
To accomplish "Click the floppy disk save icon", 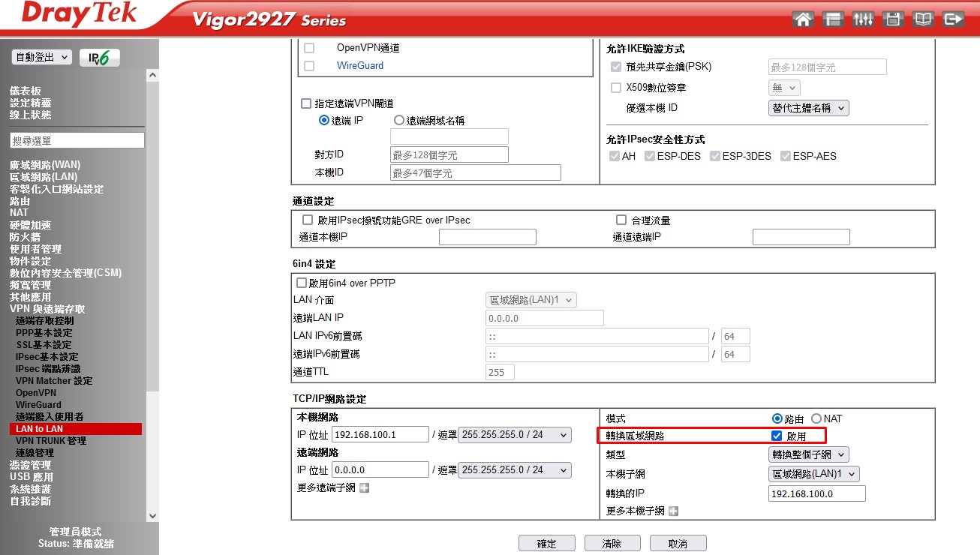I will (893, 19).
